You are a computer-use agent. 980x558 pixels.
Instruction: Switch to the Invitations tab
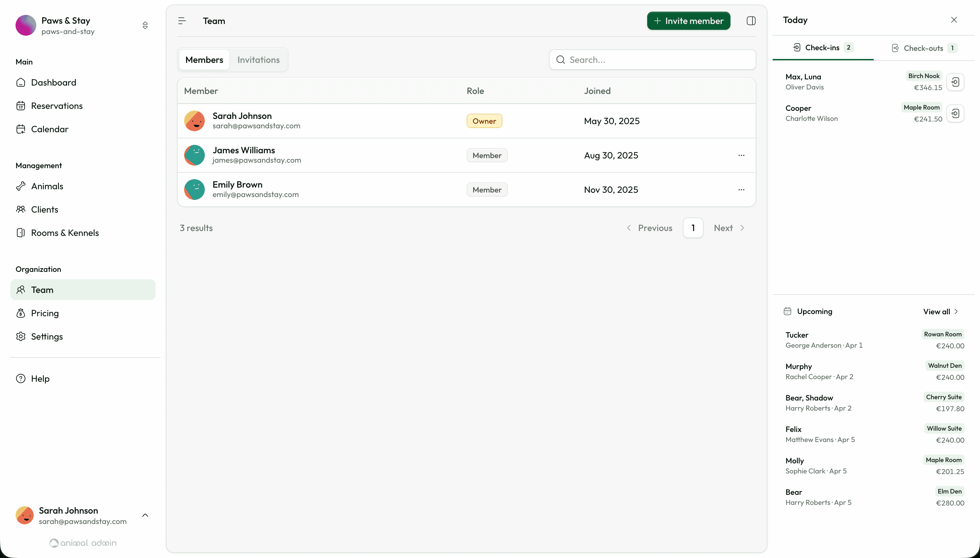(x=258, y=59)
